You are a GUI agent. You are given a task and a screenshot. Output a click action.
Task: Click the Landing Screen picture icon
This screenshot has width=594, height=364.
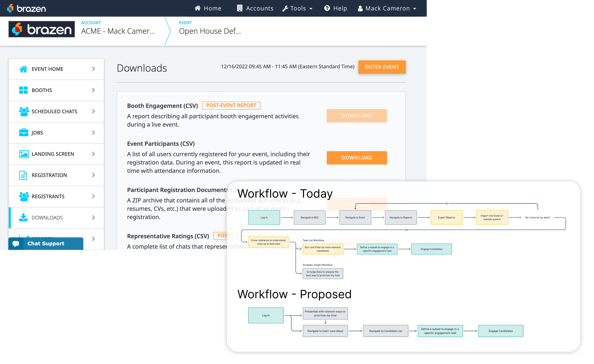coord(24,154)
